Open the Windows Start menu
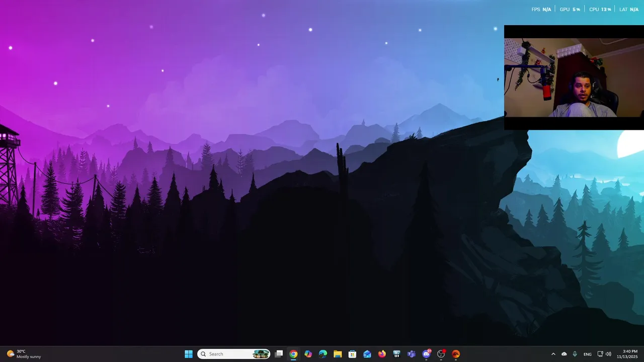644x362 pixels. pyautogui.click(x=189, y=354)
